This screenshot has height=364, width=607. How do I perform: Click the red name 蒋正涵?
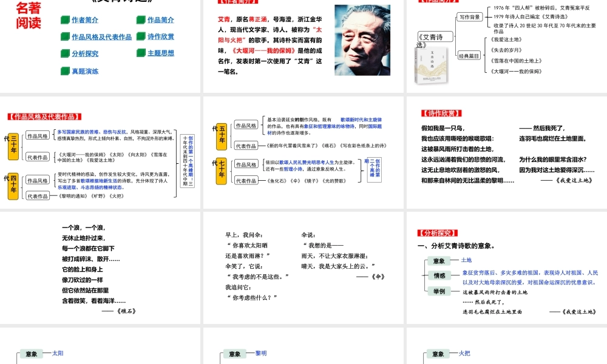click(x=258, y=19)
